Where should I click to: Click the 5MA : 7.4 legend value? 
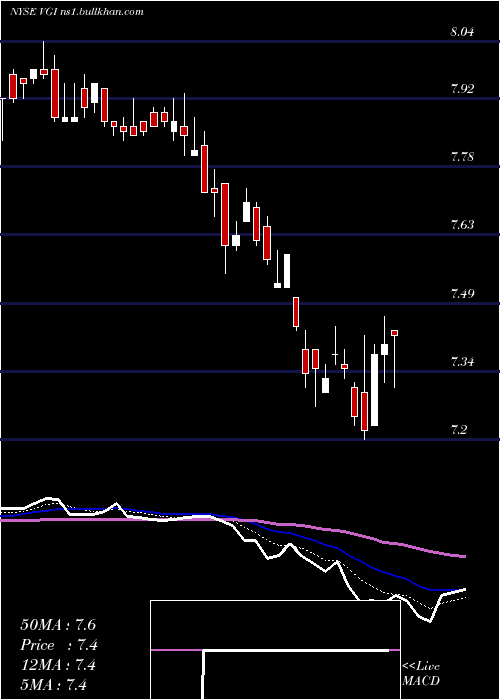coord(53,685)
